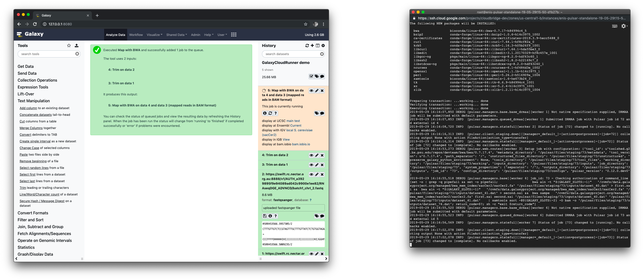Clear the search datasets field
The width and height of the screenshot is (644, 280).
point(322,54)
